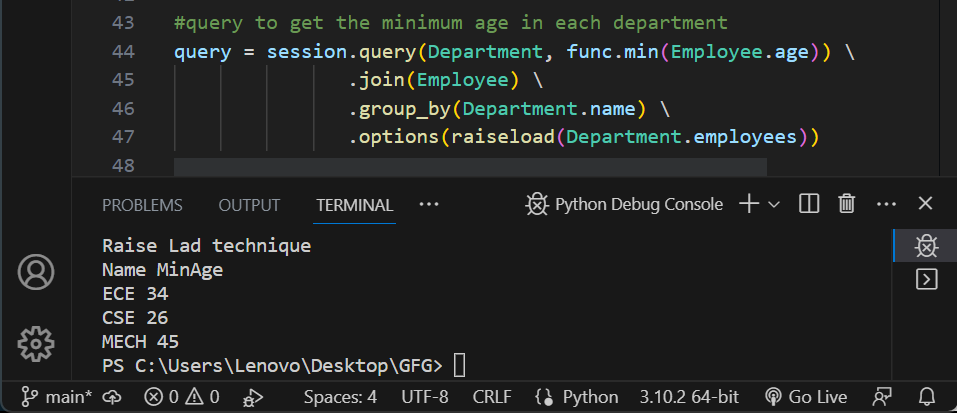Open the terminal panel more actions menu
The image size is (957, 413).
(886, 204)
